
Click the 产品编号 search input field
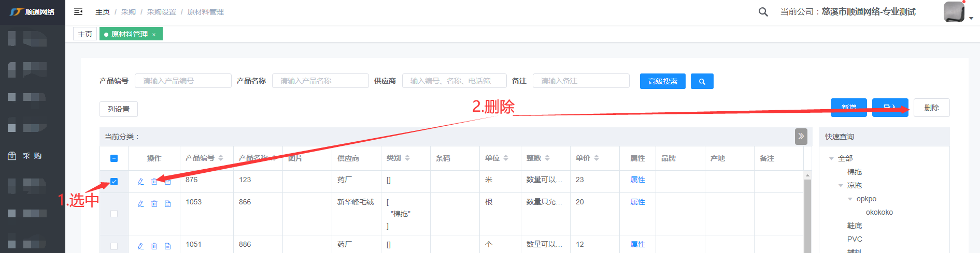click(183, 81)
